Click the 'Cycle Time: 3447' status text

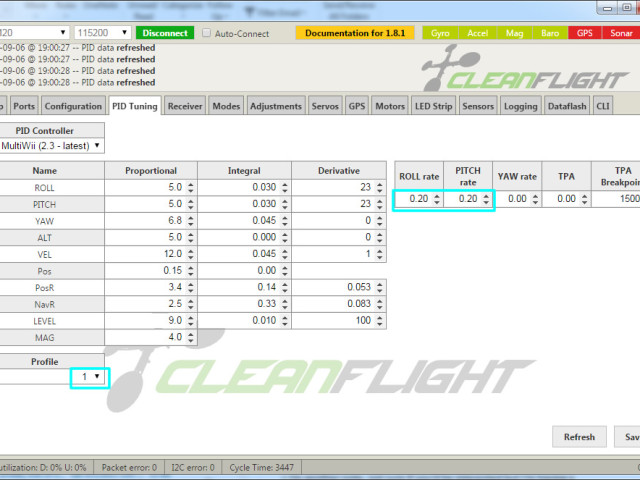click(262, 468)
